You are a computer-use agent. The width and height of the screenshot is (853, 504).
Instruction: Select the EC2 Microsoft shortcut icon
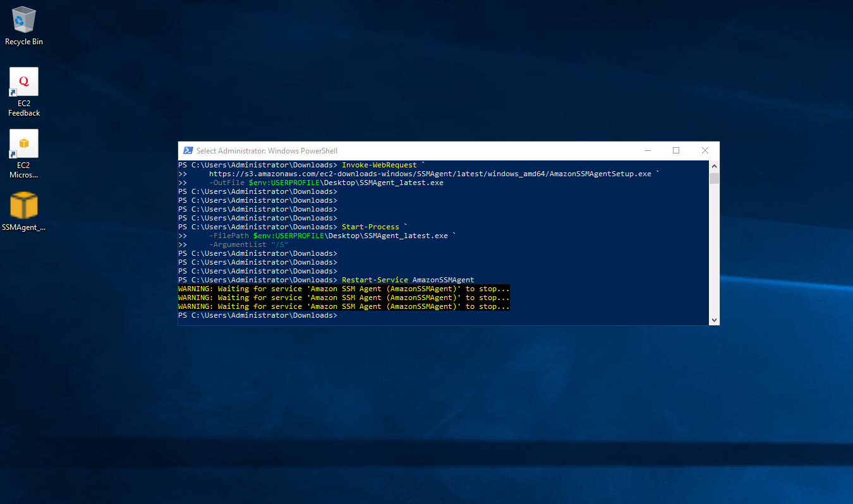point(24,143)
